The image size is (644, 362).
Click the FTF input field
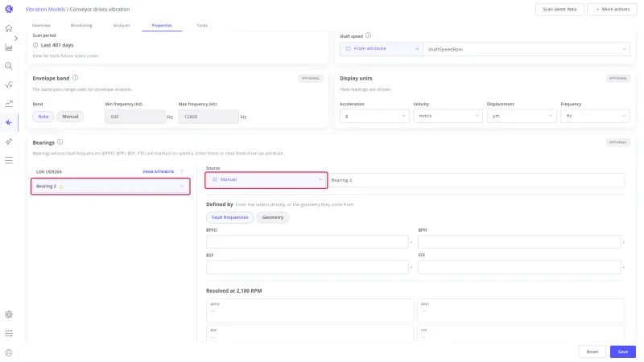(519, 267)
